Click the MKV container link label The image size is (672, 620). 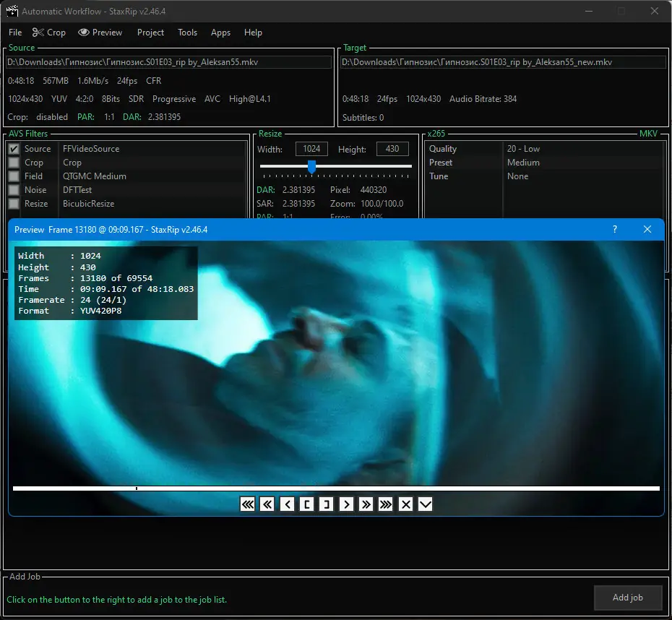pyautogui.click(x=648, y=133)
